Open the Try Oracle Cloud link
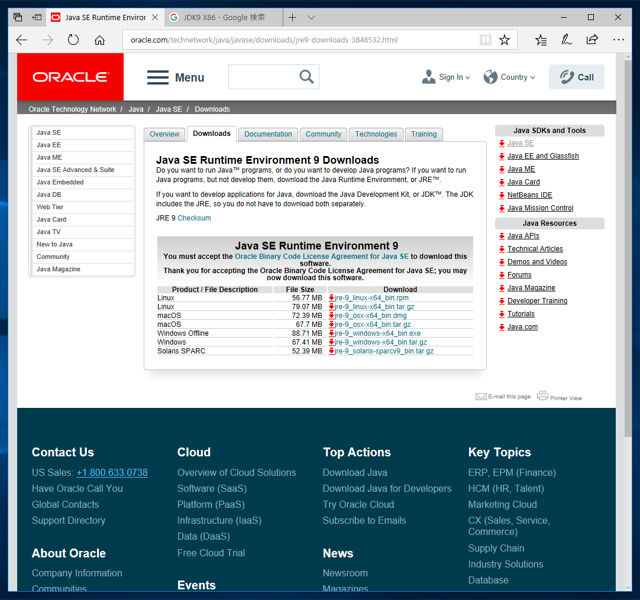640x600 pixels. tap(358, 504)
